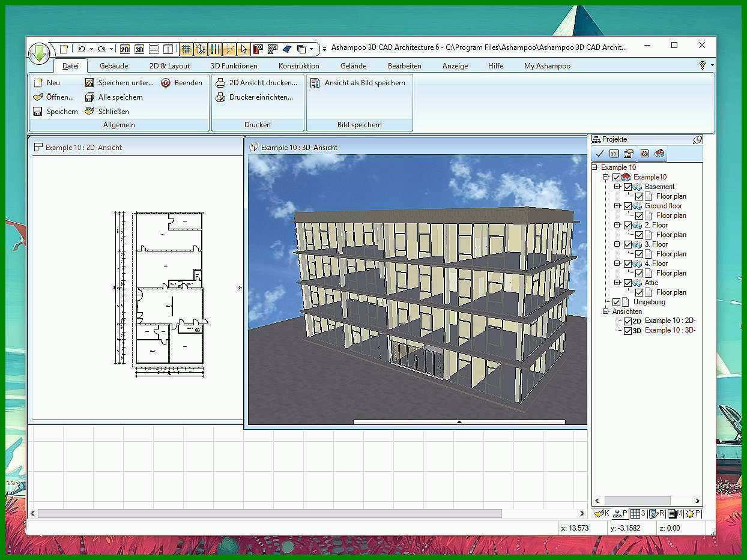Click the new document icon in quick access toolbar
The width and height of the screenshot is (747, 560).
(64, 49)
